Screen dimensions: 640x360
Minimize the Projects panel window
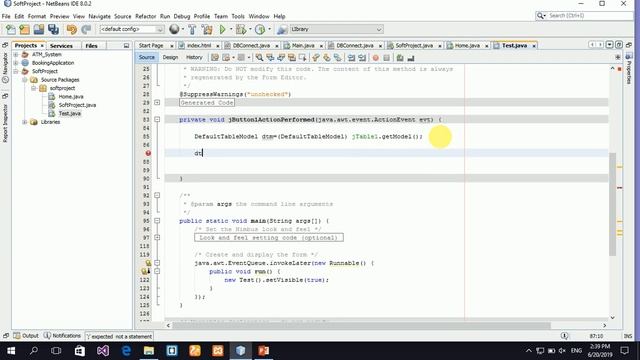tap(126, 46)
